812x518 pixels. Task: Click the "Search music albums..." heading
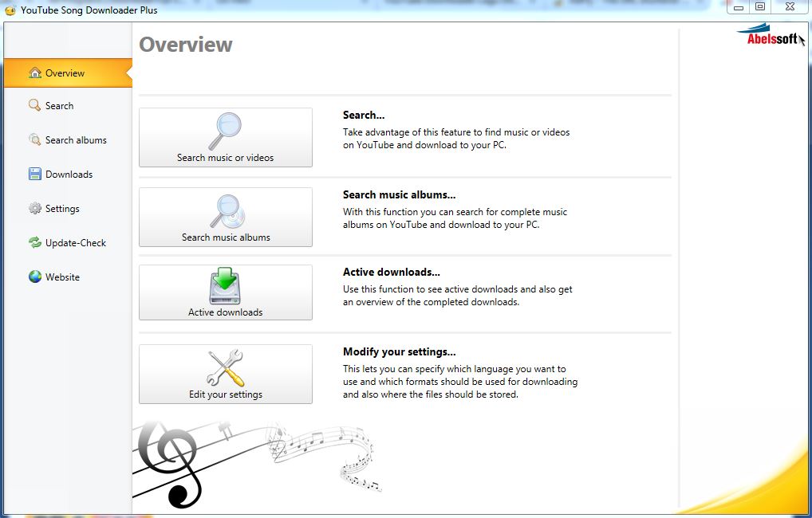(400, 194)
